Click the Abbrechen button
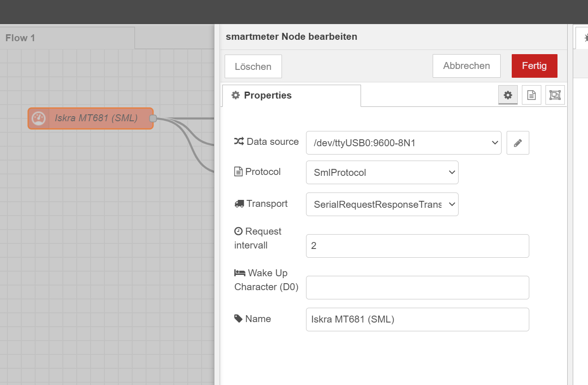The height and width of the screenshot is (385, 588). (x=466, y=66)
